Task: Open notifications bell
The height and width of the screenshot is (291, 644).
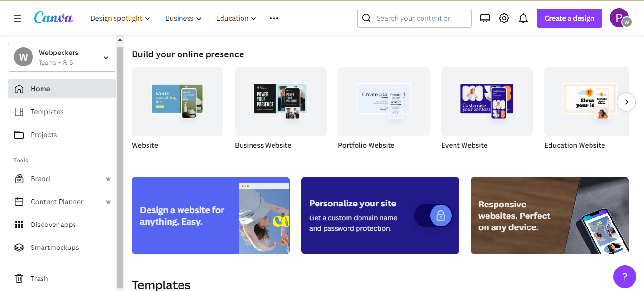Action: point(523,18)
